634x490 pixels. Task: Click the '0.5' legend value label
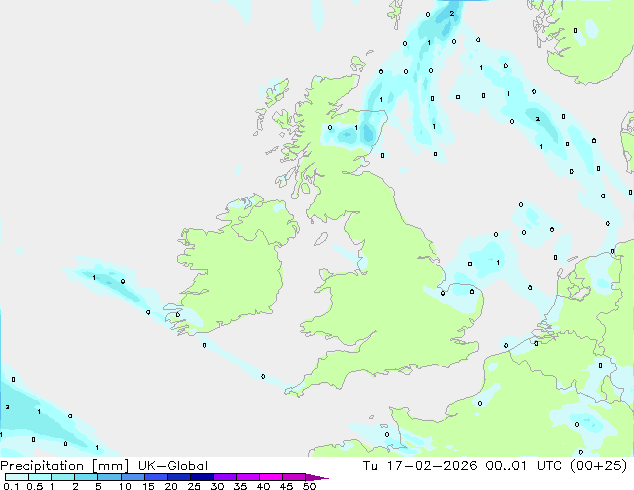[34, 486]
